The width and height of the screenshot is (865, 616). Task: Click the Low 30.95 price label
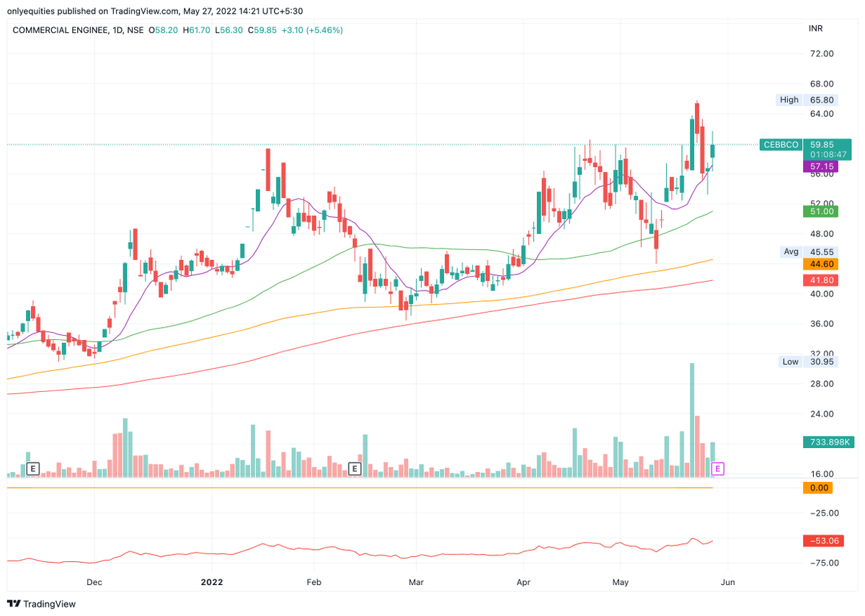tap(807, 362)
